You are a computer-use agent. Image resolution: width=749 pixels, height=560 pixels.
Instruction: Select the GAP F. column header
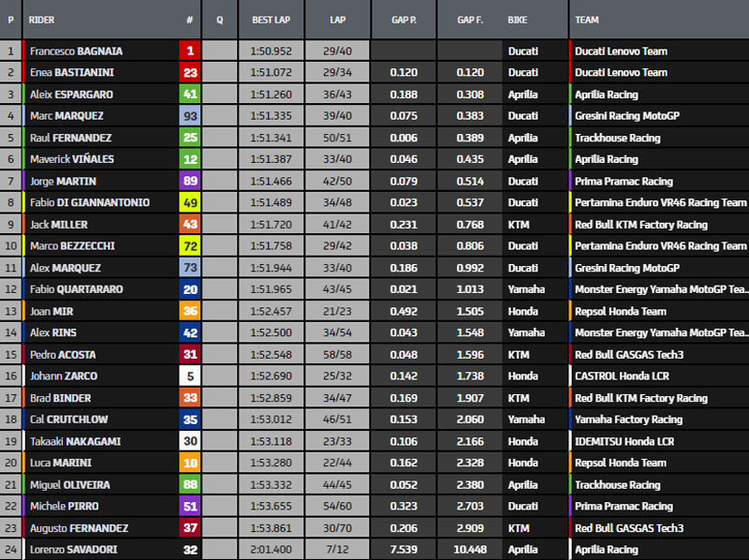(x=470, y=20)
